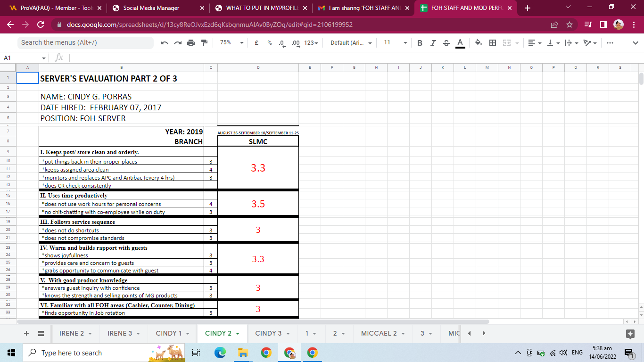644x362 pixels.
Task: Open the all sheets list icon
Action: click(41, 333)
